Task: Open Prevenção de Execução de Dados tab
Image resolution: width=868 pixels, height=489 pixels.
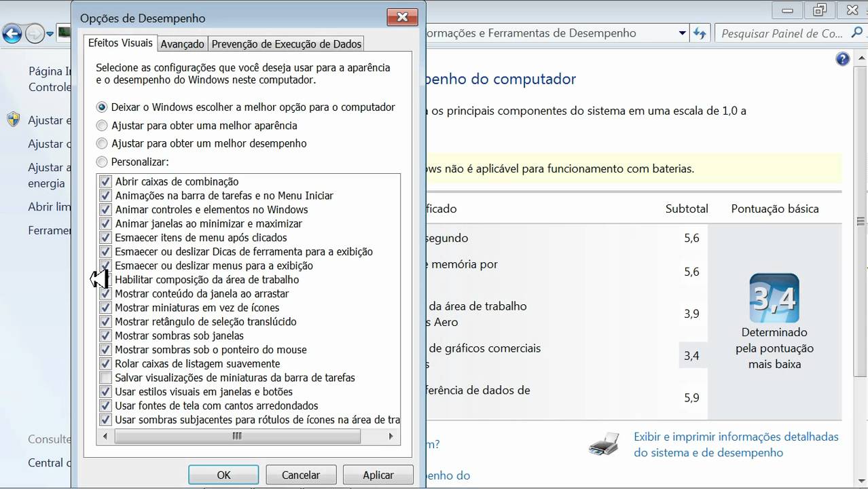Action: click(286, 44)
